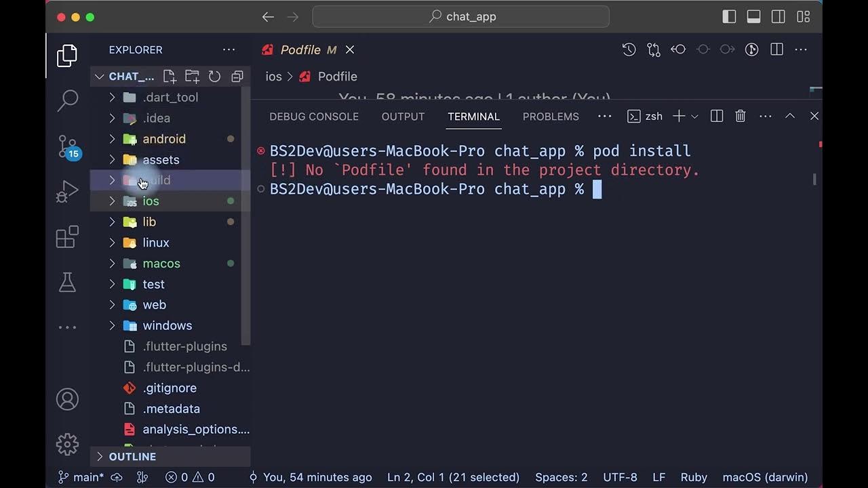Select the TERMINAL tab
Image resolution: width=868 pixels, height=488 pixels.
pyautogui.click(x=473, y=117)
